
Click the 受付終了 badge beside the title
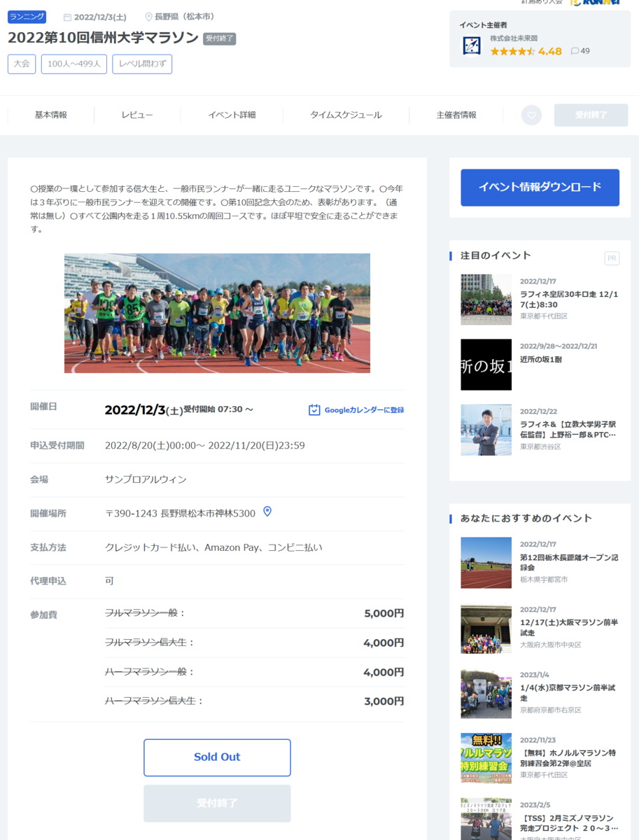tap(220, 39)
